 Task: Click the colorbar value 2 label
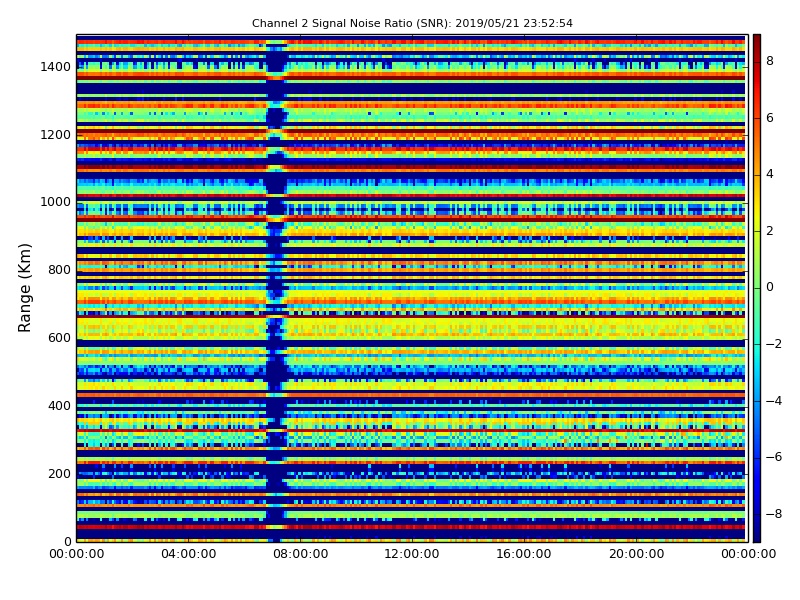(770, 231)
